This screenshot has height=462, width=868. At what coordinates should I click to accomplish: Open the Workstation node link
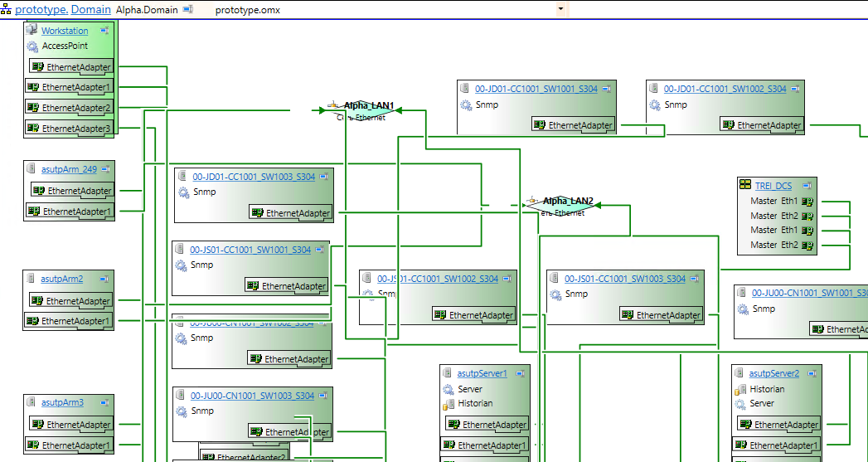[65, 31]
